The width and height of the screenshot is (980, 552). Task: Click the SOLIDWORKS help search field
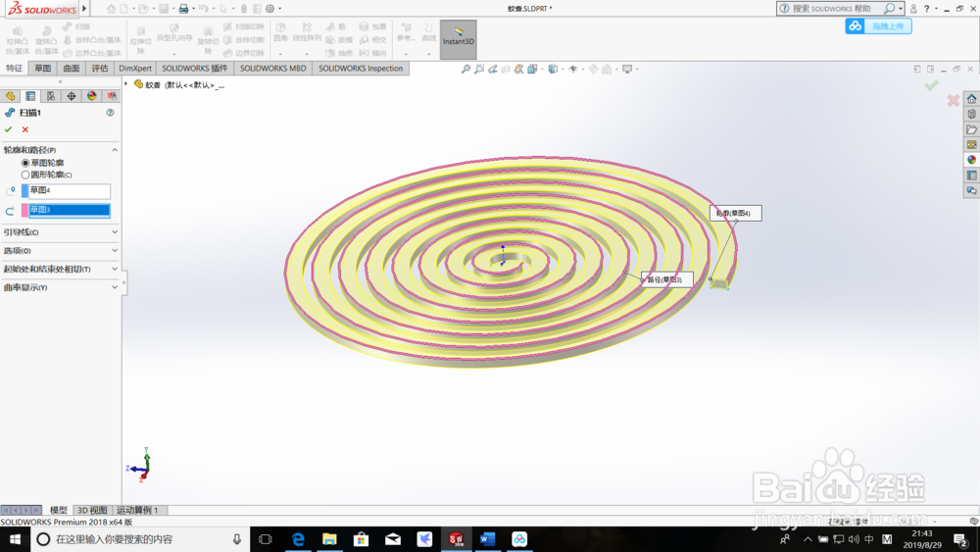click(834, 9)
